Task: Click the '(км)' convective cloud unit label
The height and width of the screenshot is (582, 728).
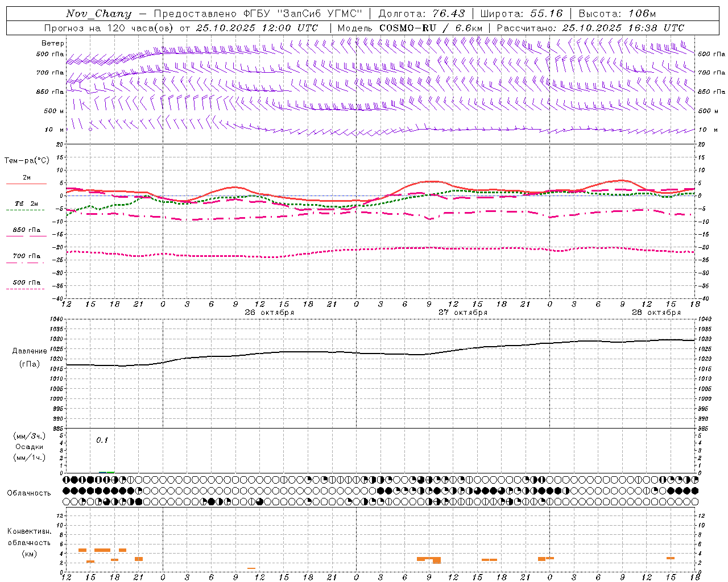Action: click(30, 554)
